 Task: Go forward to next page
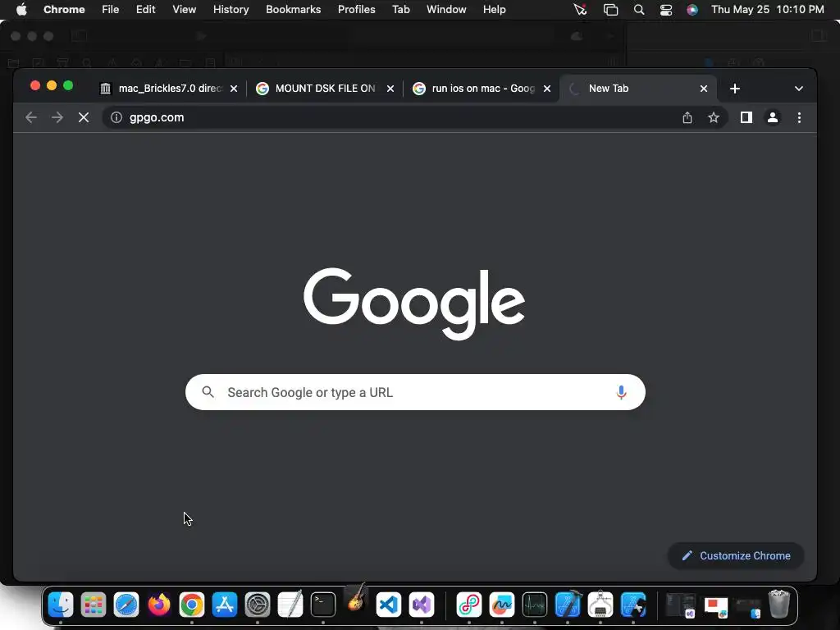57,117
